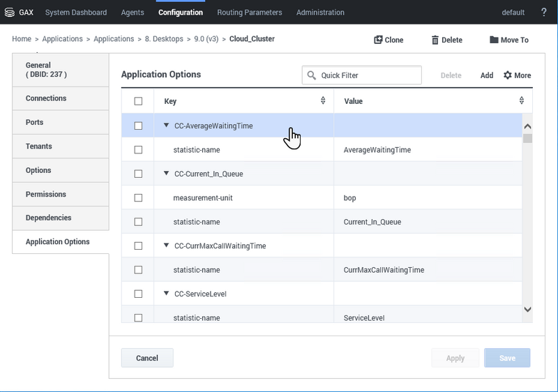Click the Value column sort arrows

pyautogui.click(x=522, y=101)
